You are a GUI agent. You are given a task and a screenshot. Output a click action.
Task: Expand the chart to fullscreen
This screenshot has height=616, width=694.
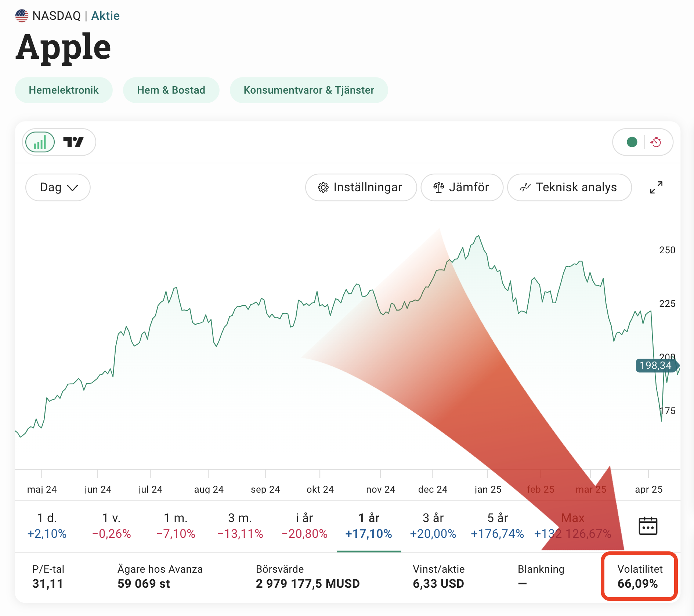(656, 187)
